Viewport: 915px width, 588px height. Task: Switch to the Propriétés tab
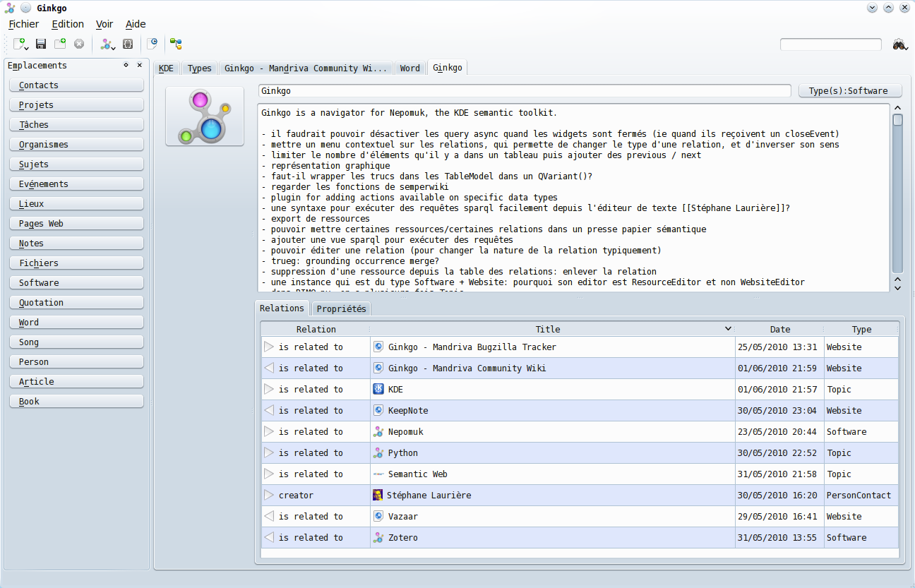pyautogui.click(x=341, y=308)
